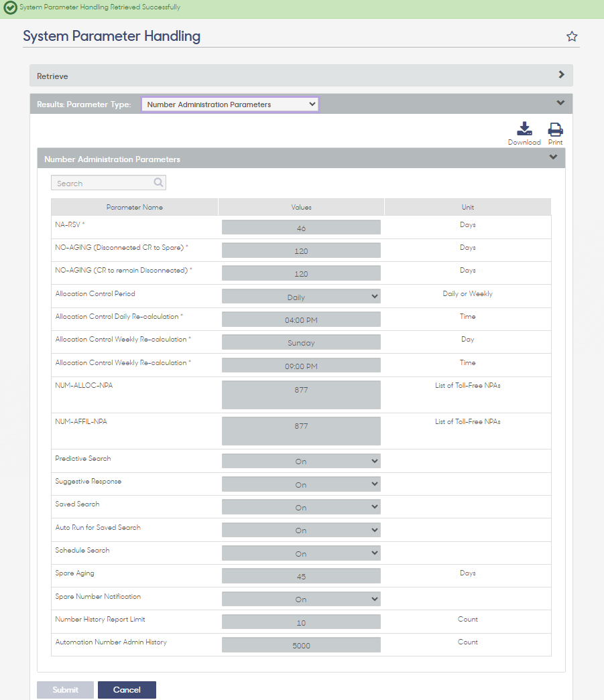Click 'Spare Number Notification' parameter name
This screenshot has width=604, height=700.
pyautogui.click(x=98, y=596)
